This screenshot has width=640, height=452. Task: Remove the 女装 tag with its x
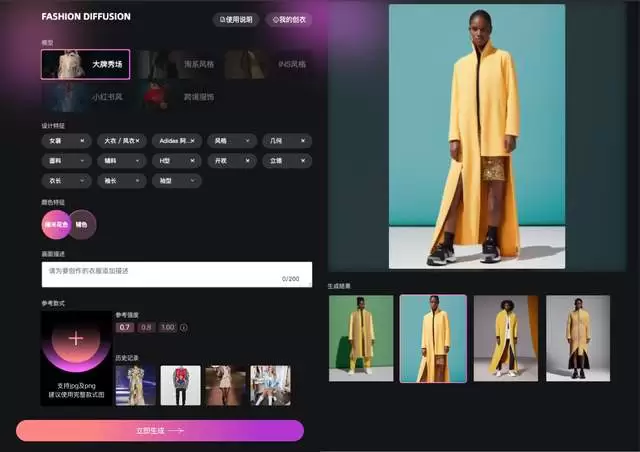coord(82,141)
